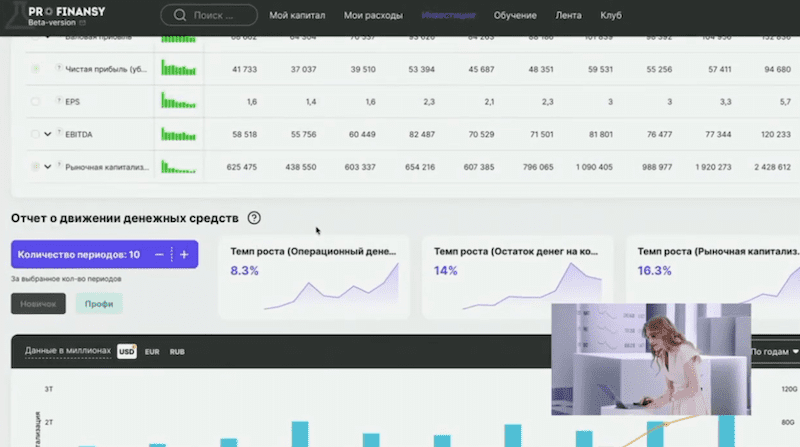Click the Поиск search field

point(209,15)
